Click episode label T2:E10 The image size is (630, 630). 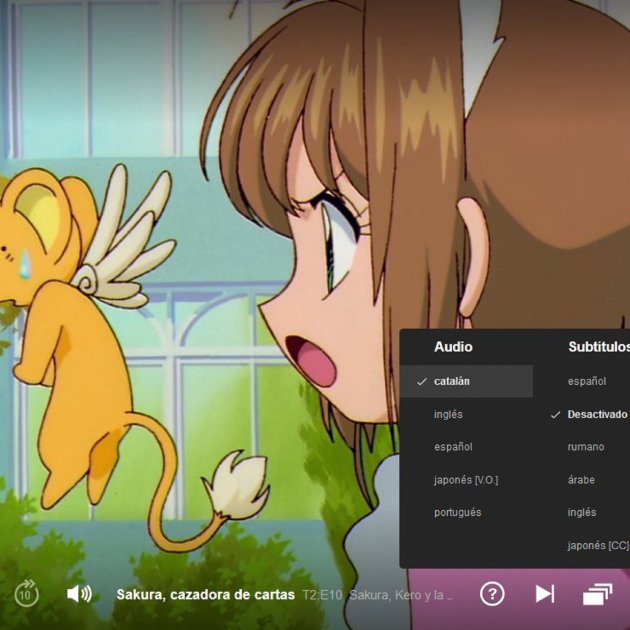coord(322,595)
